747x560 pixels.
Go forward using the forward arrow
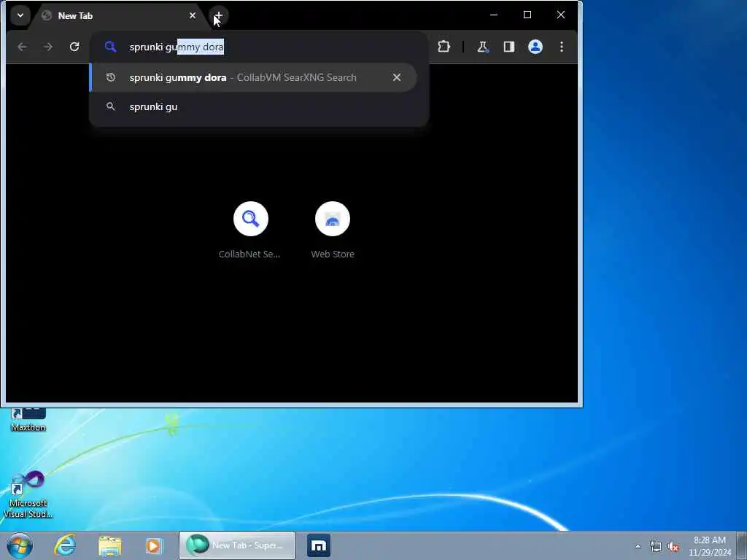(x=48, y=47)
